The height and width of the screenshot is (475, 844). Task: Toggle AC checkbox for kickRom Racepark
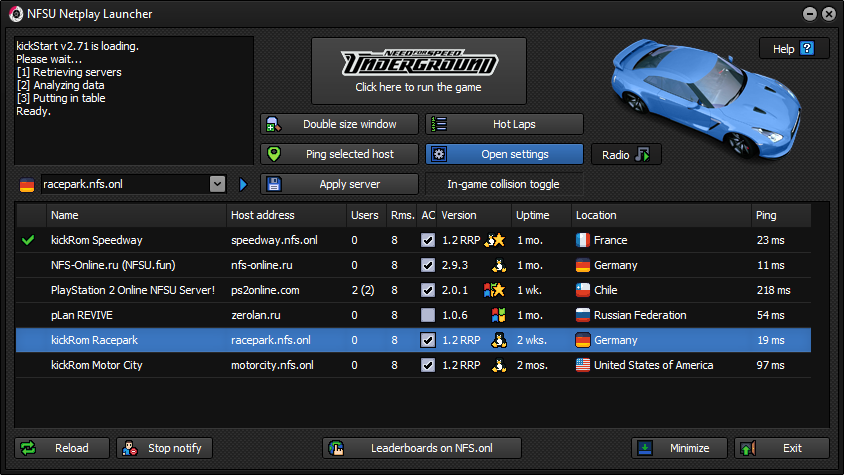point(428,340)
